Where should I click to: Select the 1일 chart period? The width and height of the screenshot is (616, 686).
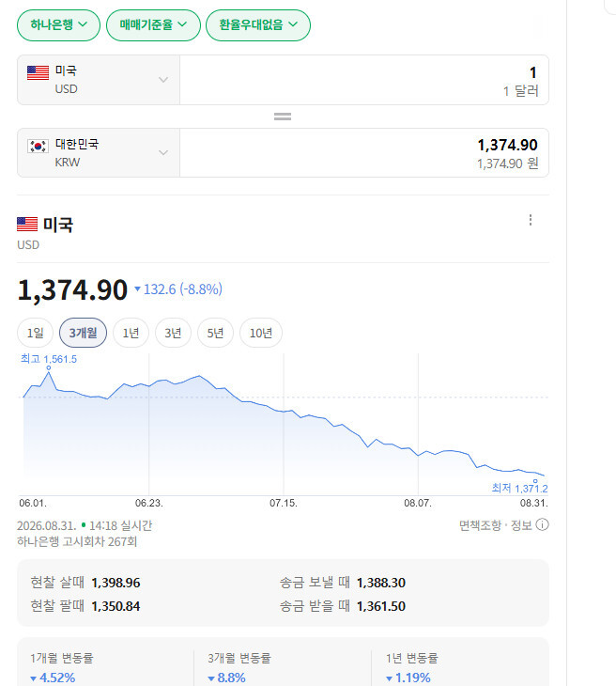pyautogui.click(x=35, y=333)
